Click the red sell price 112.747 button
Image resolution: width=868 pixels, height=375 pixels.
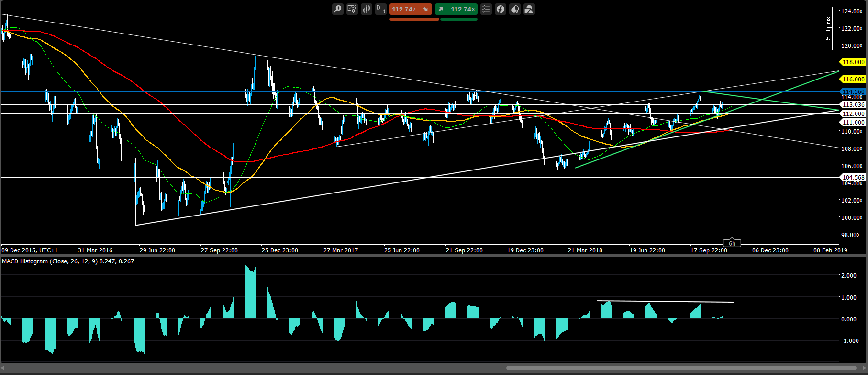click(411, 9)
